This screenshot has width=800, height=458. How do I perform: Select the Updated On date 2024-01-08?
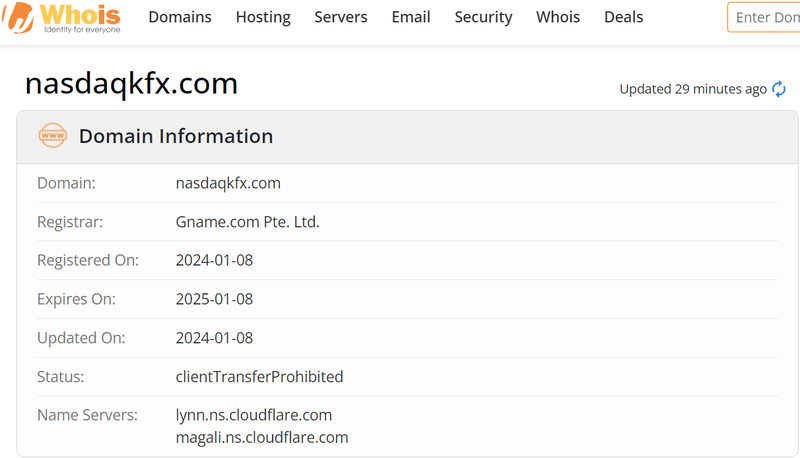click(214, 338)
